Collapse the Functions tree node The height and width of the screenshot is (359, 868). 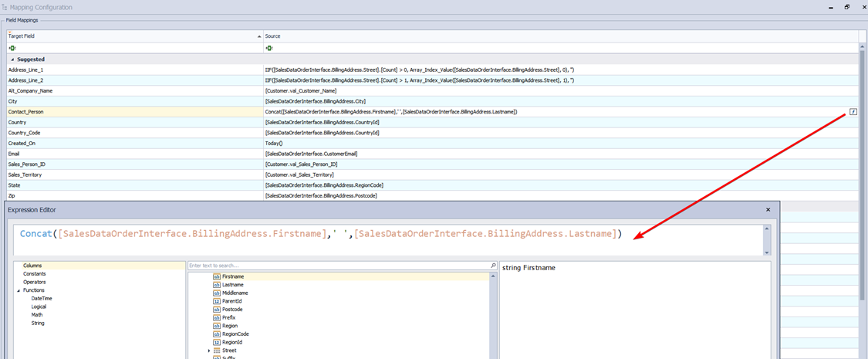19,290
